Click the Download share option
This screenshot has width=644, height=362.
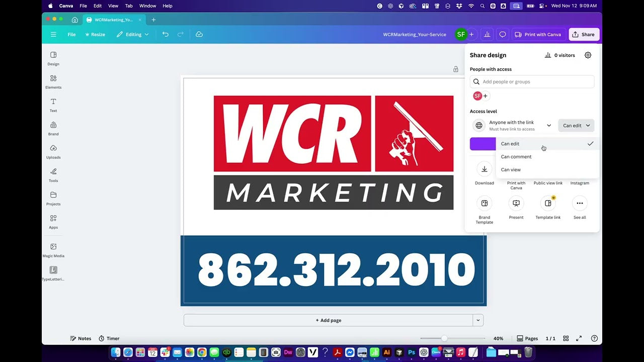pos(485,174)
